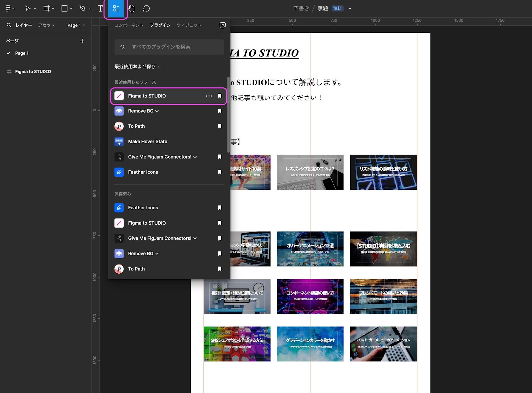Expand the shape tools dropdown arrow
Image resolution: width=532 pixels, height=393 pixels.
pyautogui.click(x=71, y=9)
